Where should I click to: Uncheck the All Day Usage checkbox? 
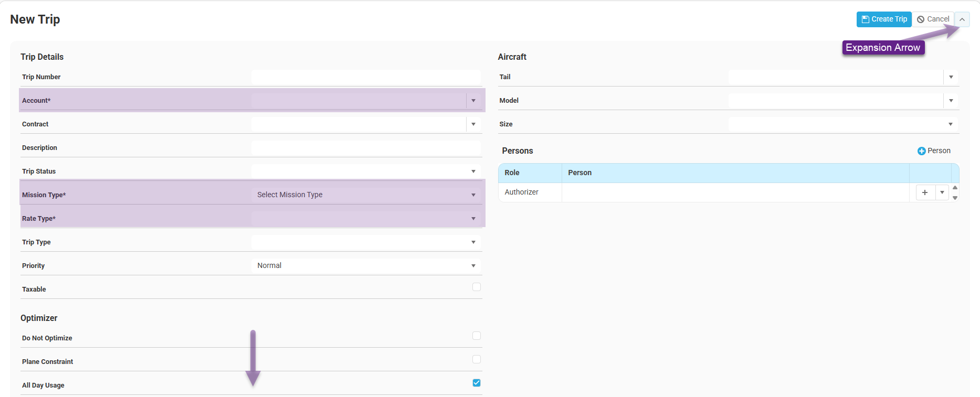(476, 383)
